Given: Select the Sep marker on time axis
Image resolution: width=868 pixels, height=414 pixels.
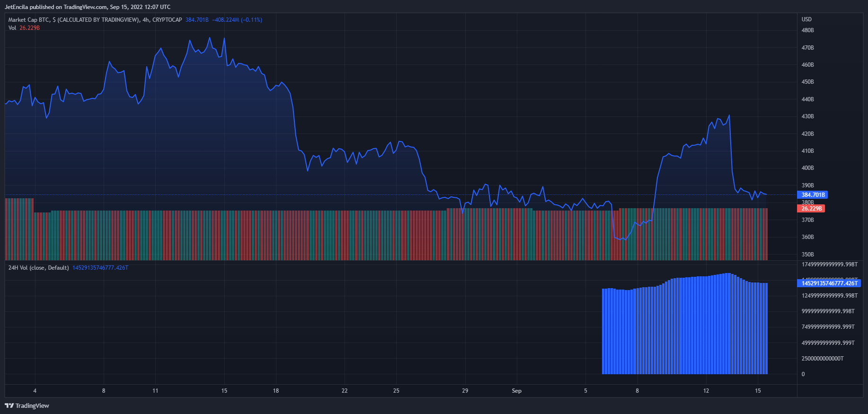Looking at the screenshot, I should 516,391.
